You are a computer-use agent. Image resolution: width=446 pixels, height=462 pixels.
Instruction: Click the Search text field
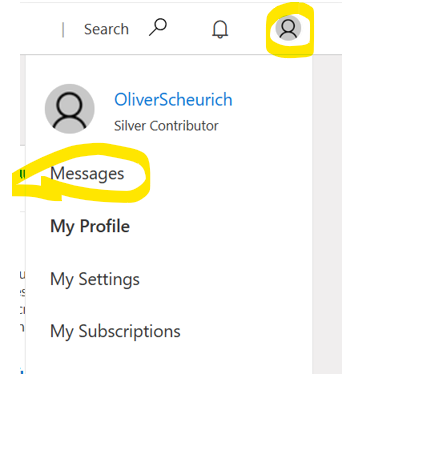[x=106, y=29]
